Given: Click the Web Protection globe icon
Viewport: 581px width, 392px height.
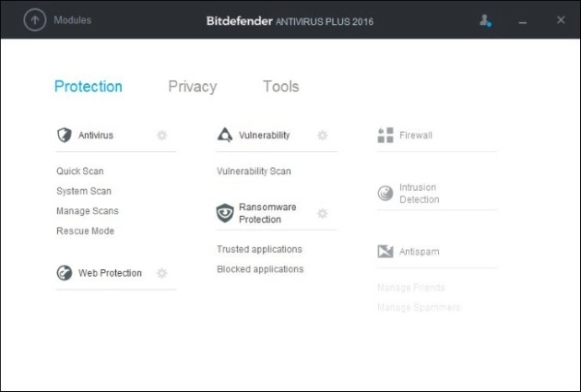Looking at the screenshot, I should [x=65, y=273].
